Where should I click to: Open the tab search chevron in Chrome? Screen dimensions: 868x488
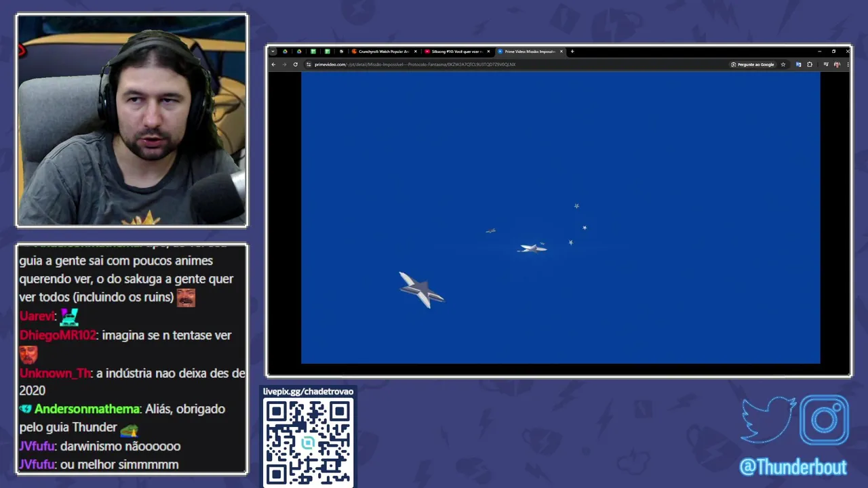pos(273,52)
